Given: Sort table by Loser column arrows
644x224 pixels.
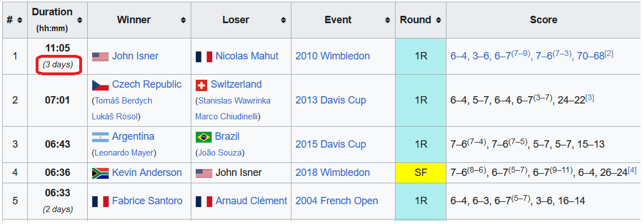Looking at the screenshot, I should click(284, 20).
